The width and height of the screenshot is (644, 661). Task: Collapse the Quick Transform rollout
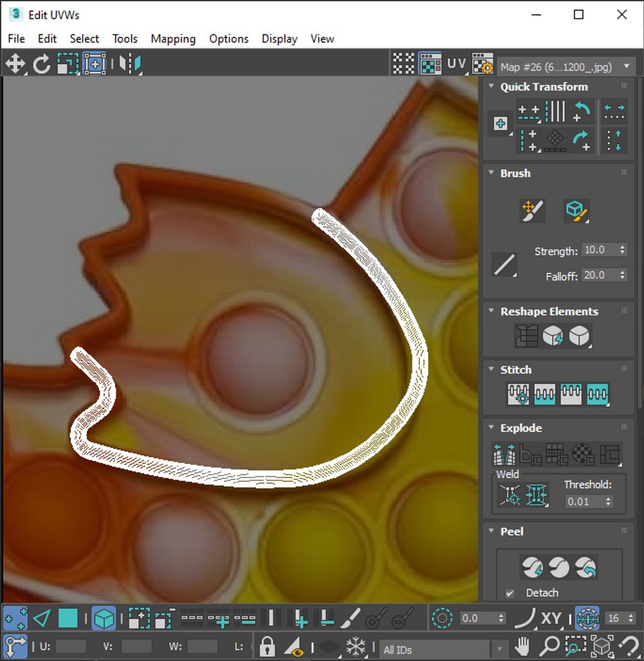point(491,86)
